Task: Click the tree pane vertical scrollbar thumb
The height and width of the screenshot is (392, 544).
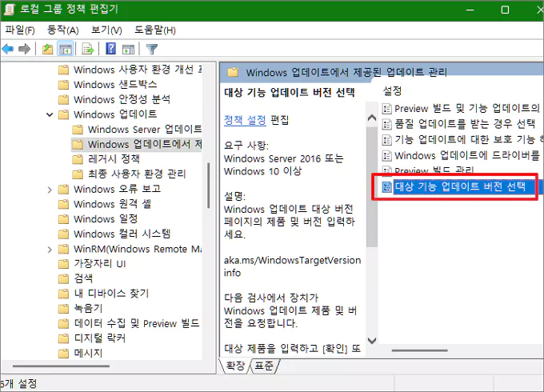Action: [x=209, y=186]
